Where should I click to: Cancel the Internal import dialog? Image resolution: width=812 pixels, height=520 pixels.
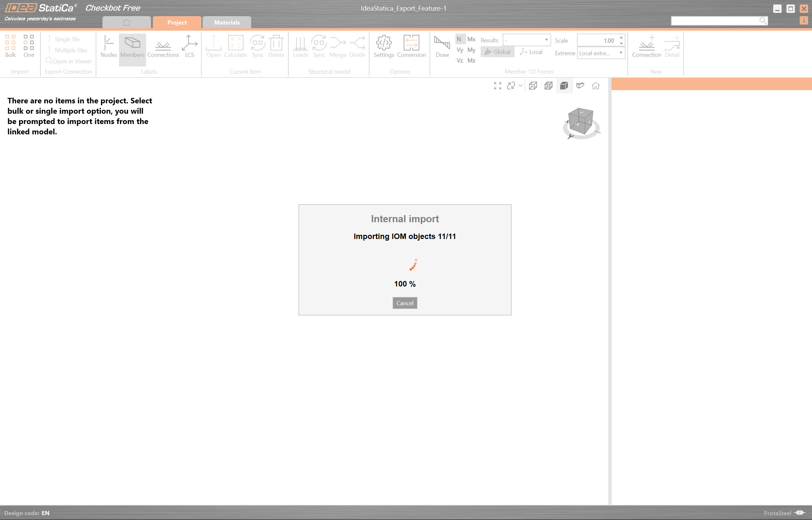click(404, 303)
